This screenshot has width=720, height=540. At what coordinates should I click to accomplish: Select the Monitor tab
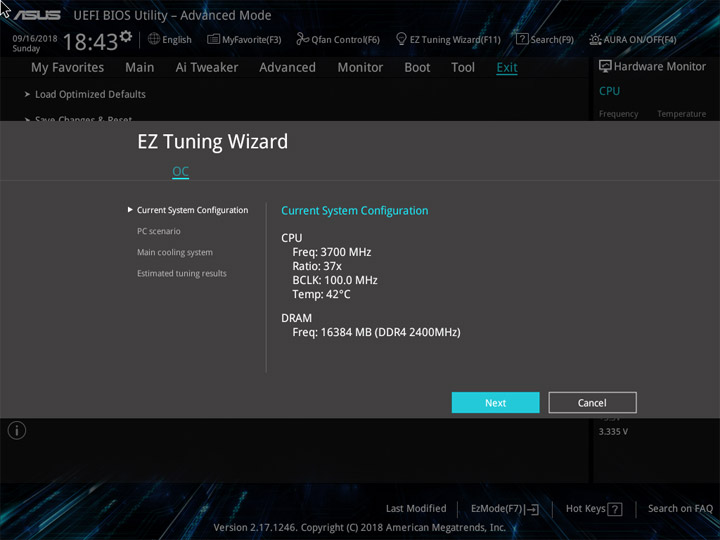360,68
